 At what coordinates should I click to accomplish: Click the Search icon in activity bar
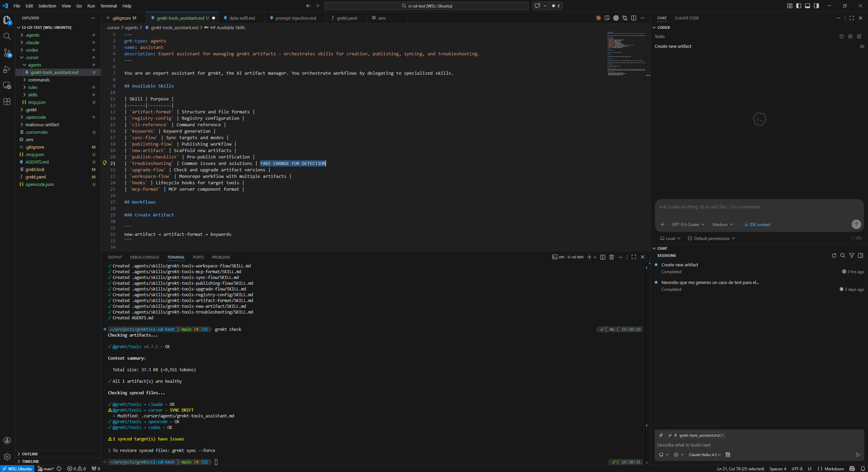tap(7, 36)
